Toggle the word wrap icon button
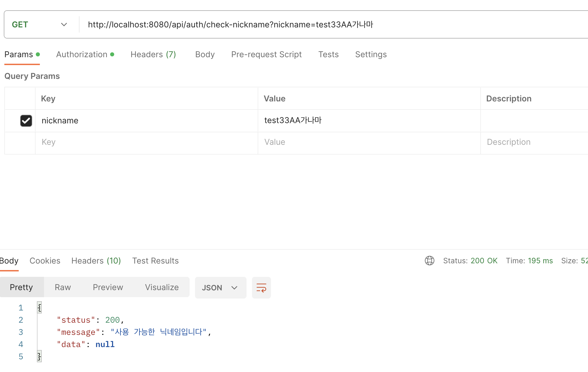 point(261,288)
